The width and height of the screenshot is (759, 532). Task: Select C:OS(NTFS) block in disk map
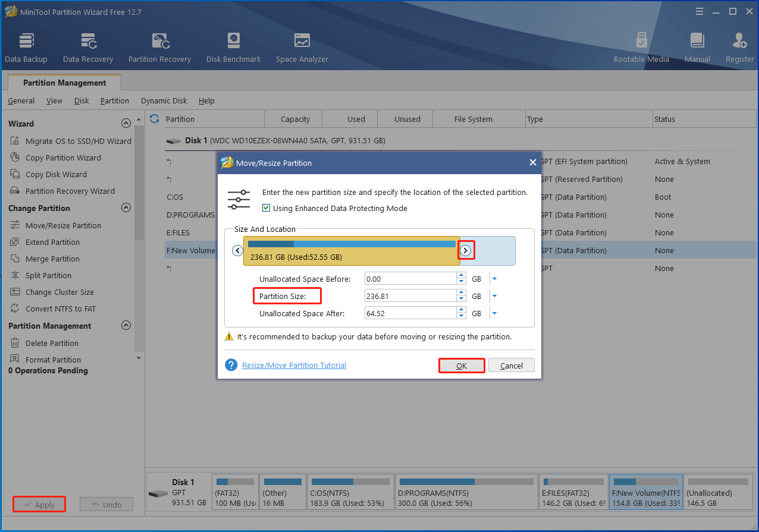350,493
